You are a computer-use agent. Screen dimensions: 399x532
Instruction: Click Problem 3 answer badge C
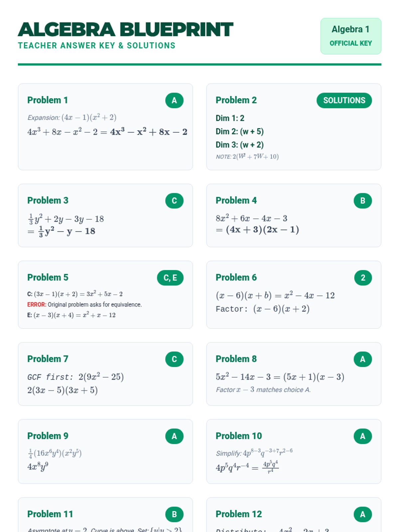tap(174, 201)
